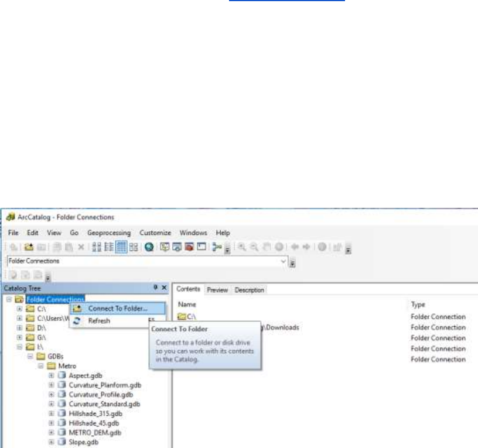Click the Up One Level toolbar icon
Screen dimensions: 478x448
13,247
